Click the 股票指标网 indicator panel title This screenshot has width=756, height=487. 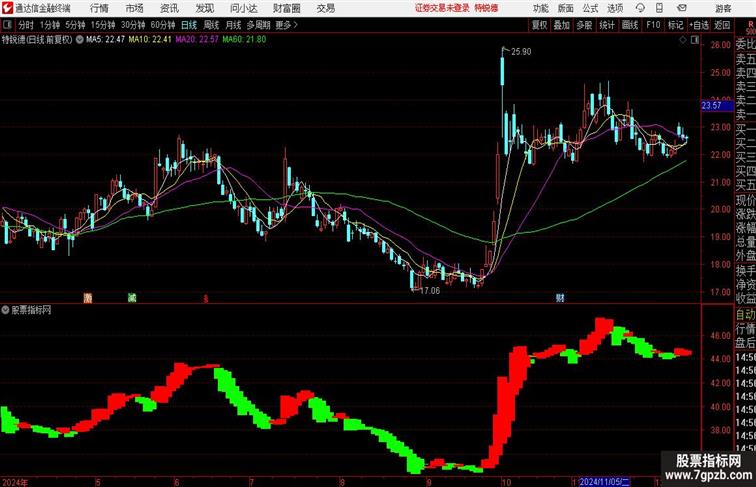point(31,310)
